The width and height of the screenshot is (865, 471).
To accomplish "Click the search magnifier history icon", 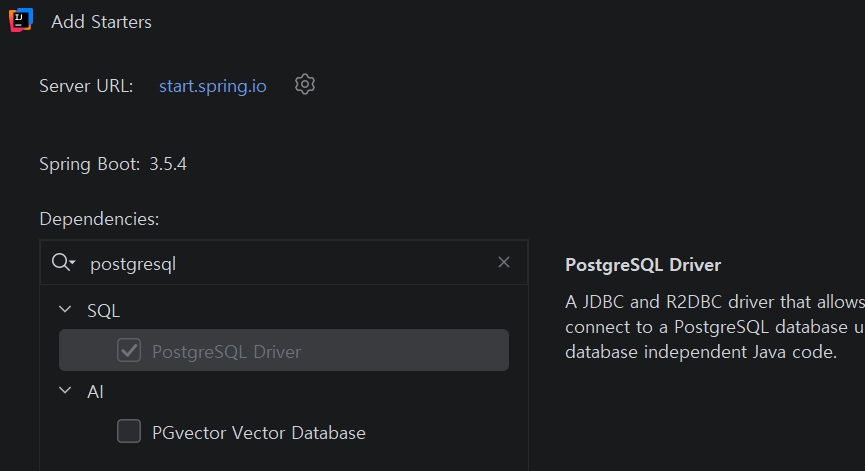I will (63, 263).
